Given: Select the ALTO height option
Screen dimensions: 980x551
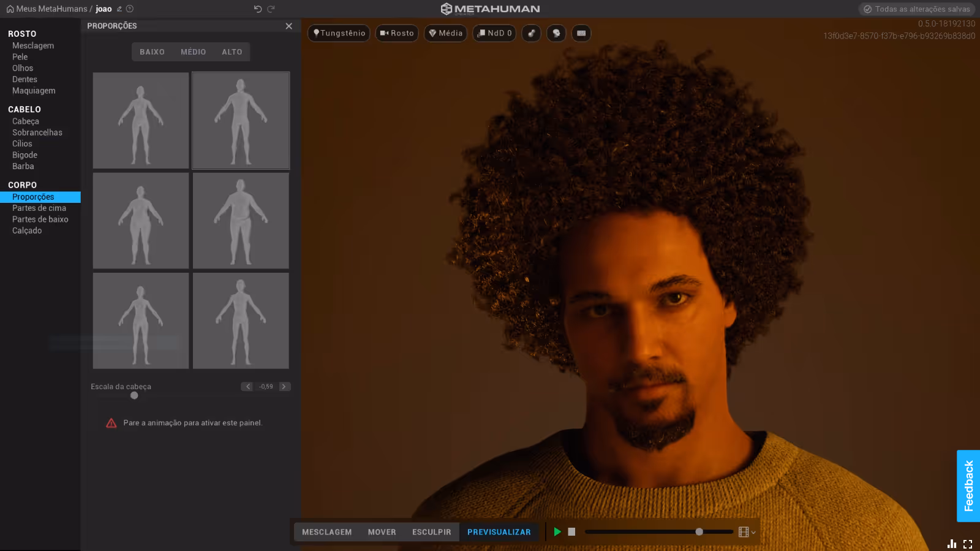Looking at the screenshot, I should pos(232,52).
